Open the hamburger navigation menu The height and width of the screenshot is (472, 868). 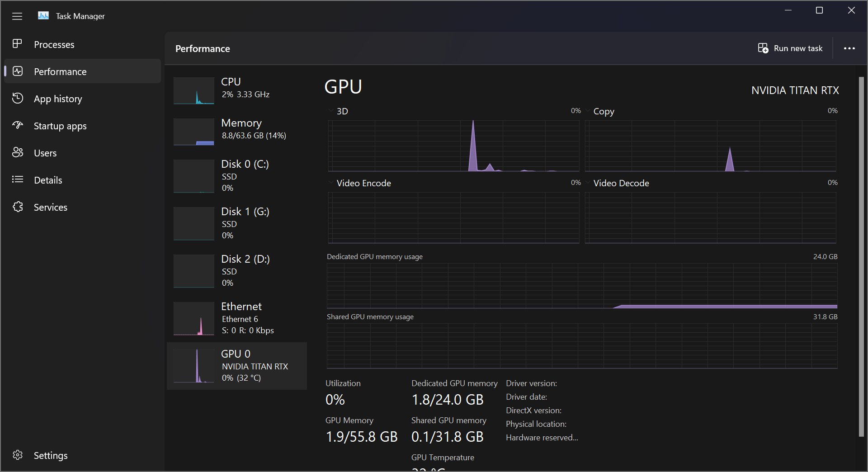pos(17,16)
